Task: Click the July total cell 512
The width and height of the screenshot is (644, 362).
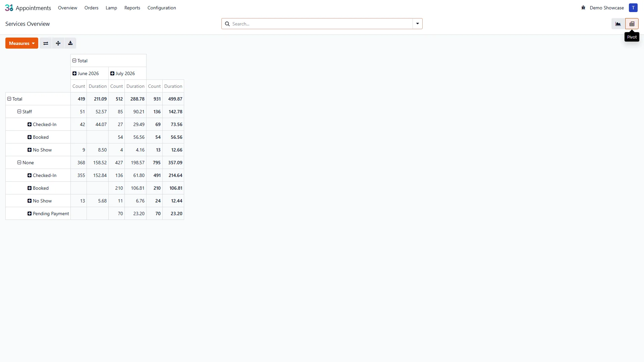Action: (117, 99)
